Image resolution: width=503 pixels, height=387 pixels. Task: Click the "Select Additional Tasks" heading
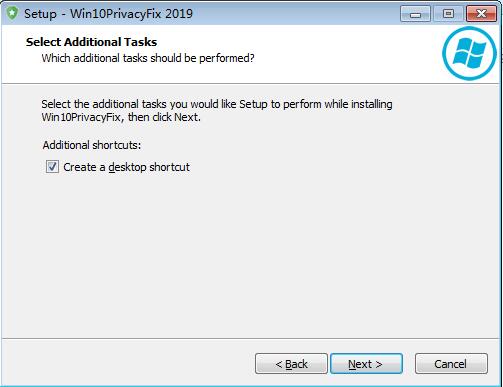click(x=91, y=42)
